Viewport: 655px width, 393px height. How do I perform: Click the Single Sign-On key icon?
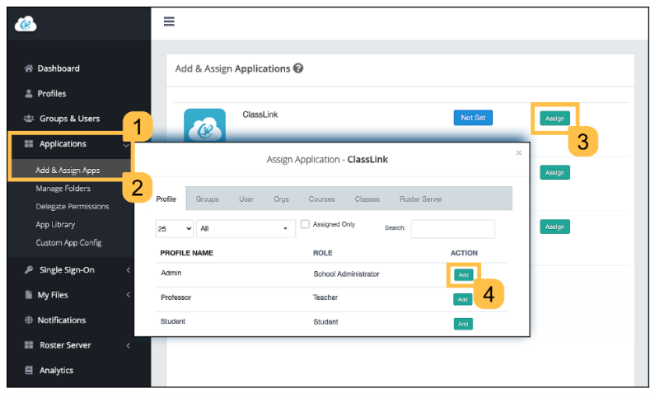pos(28,270)
